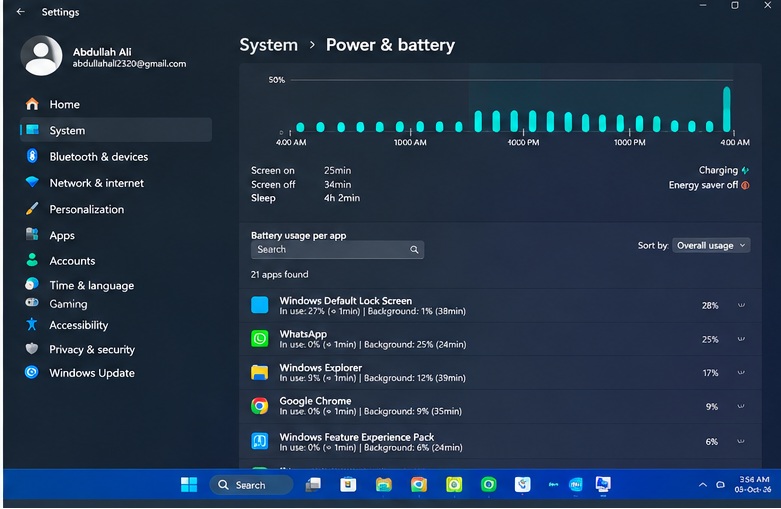
Task: Click the System breadcrumb link
Action: pyautogui.click(x=268, y=45)
